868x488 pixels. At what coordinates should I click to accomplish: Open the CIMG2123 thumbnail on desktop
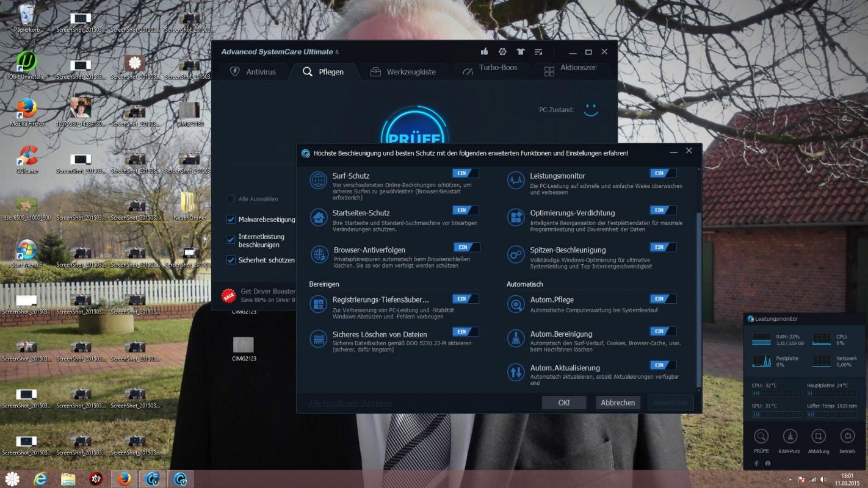pos(244,348)
